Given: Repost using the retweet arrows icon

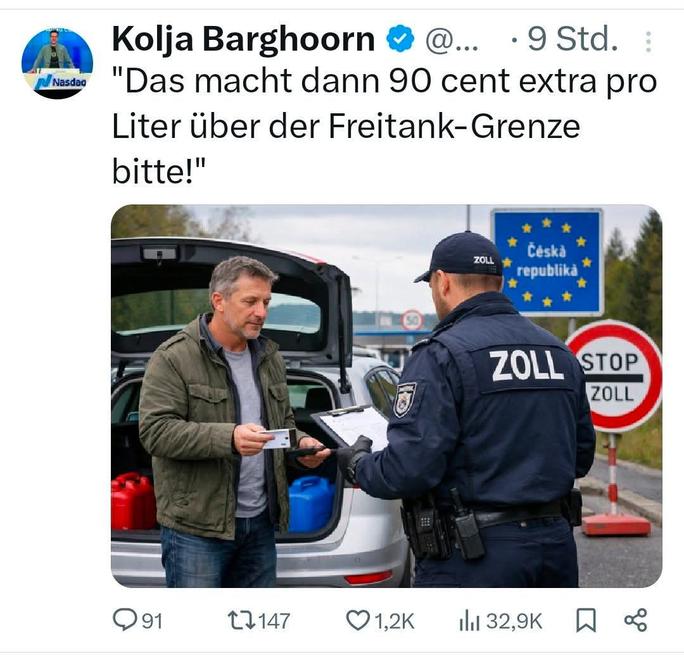Looking at the screenshot, I should pos(242,620).
